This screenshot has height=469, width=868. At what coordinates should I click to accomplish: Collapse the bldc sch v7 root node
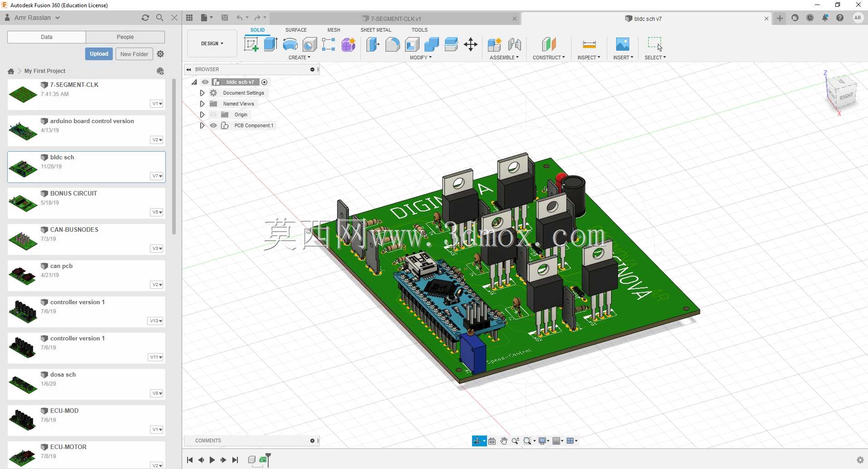[194, 82]
